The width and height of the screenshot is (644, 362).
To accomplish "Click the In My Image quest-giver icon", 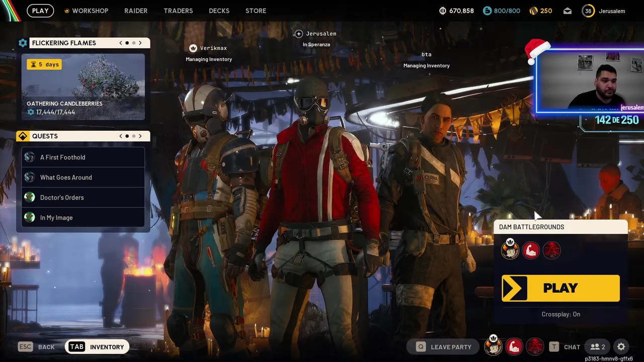I will coord(30,218).
